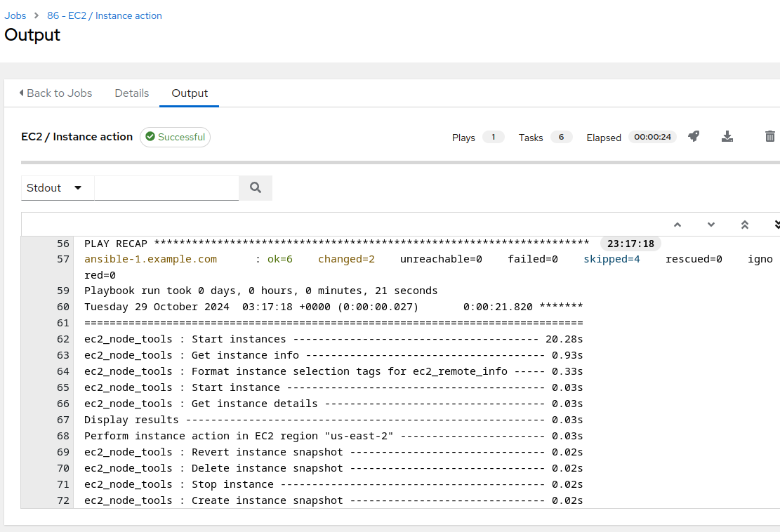
Task: Jump to bottom of output
Action: coord(777,225)
